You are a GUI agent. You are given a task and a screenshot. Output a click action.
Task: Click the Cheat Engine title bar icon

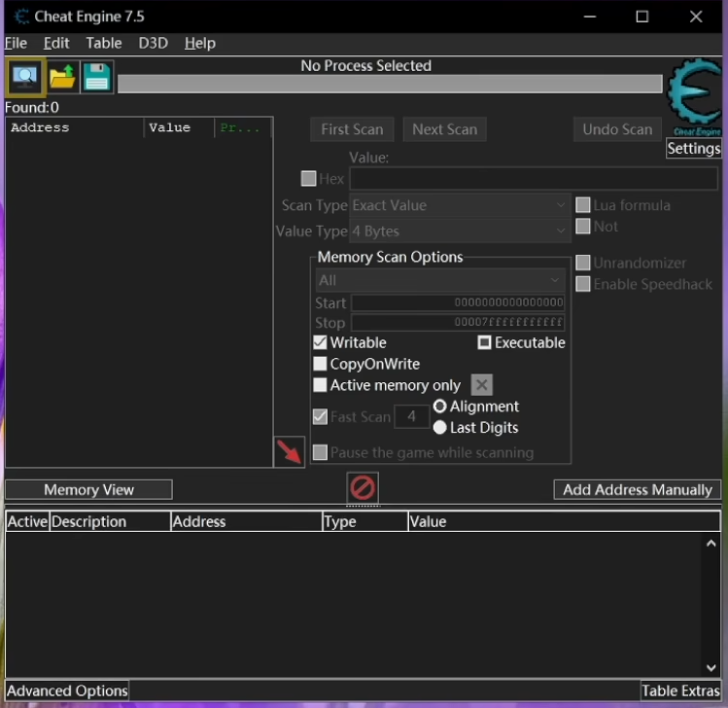pos(21,17)
